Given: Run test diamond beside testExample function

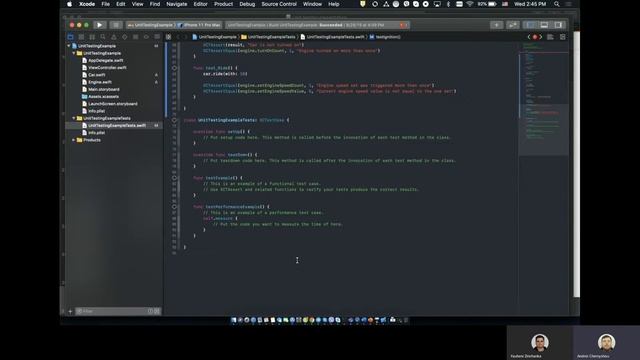Looking at the screenshot, I should (174, 178).
